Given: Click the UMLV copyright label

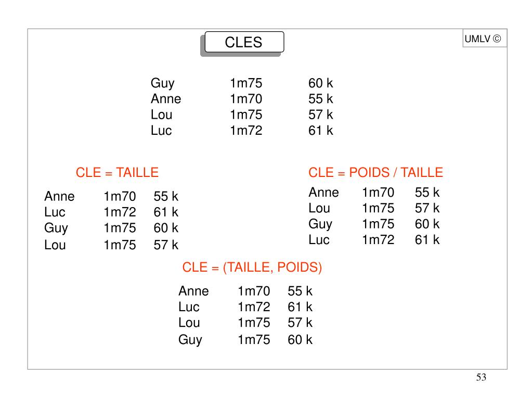Looking at the screenshot, I should click(483, 39).
